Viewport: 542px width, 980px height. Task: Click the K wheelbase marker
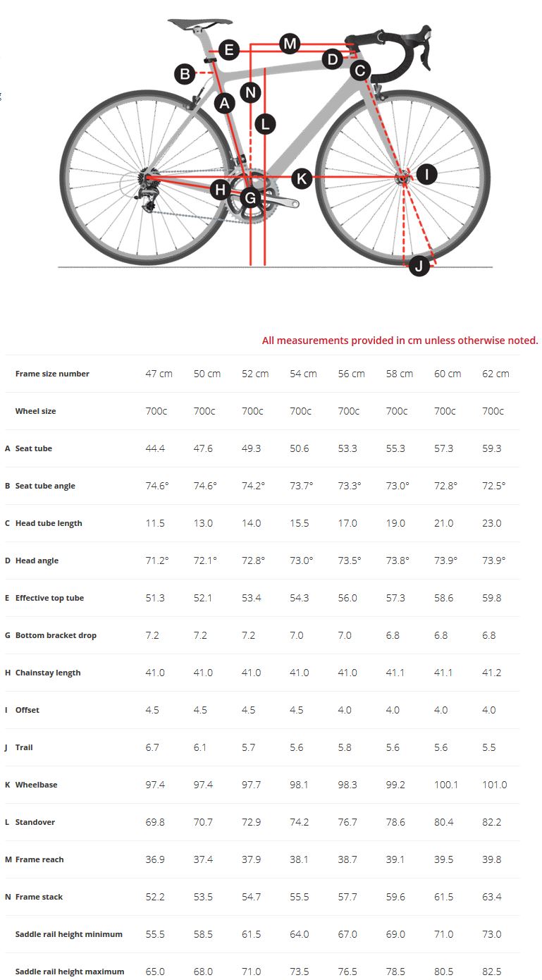pyautogui.click(x=302, y=178)
